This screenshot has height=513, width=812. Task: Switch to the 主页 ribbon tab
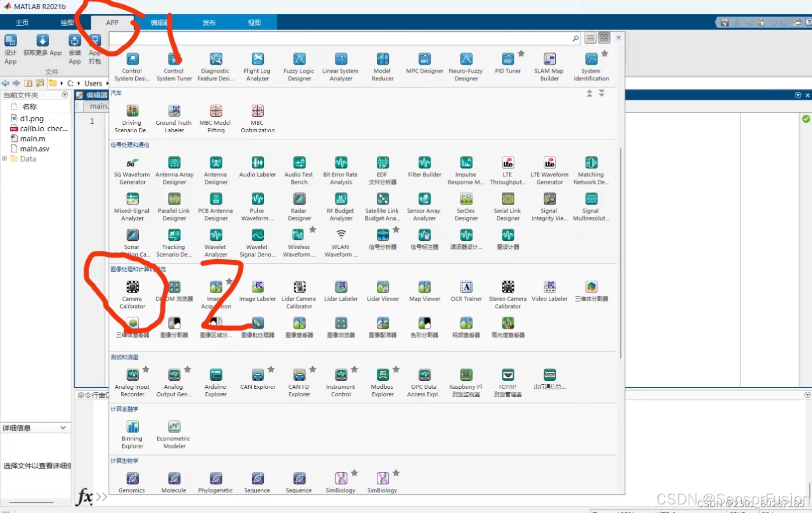tap(22, 23)
